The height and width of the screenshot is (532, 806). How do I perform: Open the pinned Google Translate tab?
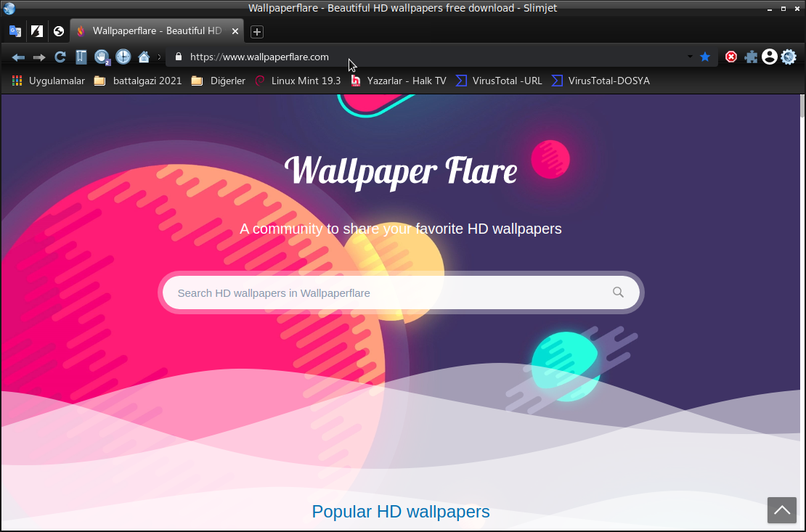tap(15, 31)
